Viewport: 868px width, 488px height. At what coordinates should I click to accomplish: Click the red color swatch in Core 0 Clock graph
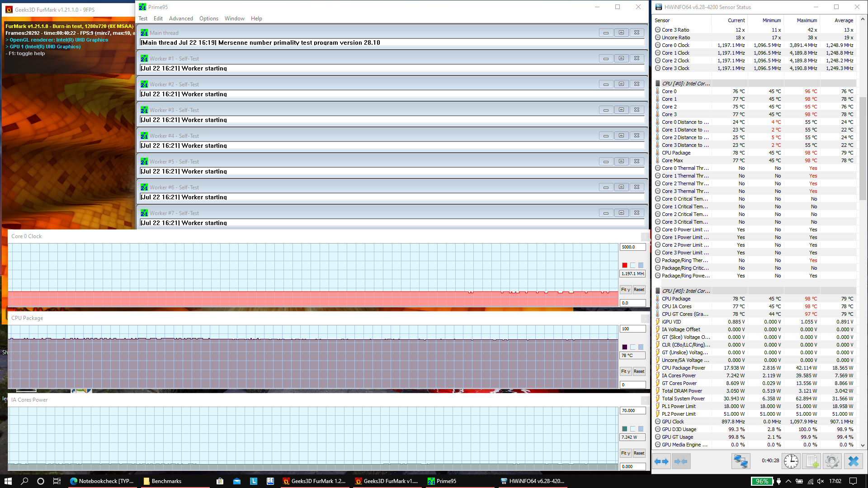624,265
